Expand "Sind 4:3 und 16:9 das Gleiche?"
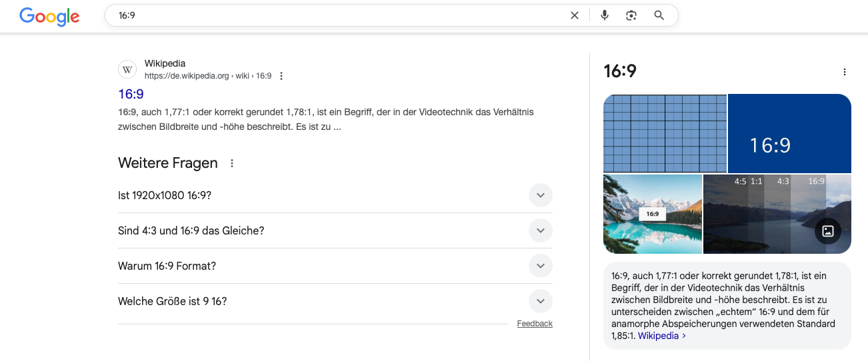 (335, 230)
